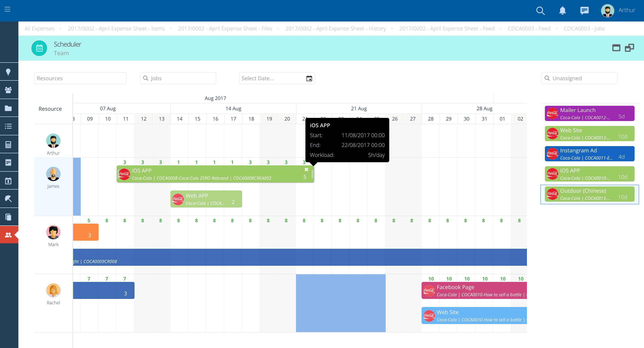The width and height of the screenshot is (644, 348).
Task: Open the gavel icon in the sidebar
Action: [x=8, y=199]
